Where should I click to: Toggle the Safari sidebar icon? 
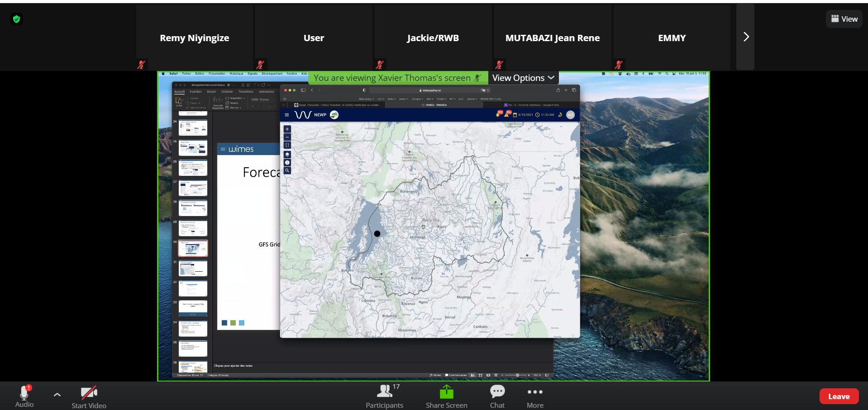303,90
